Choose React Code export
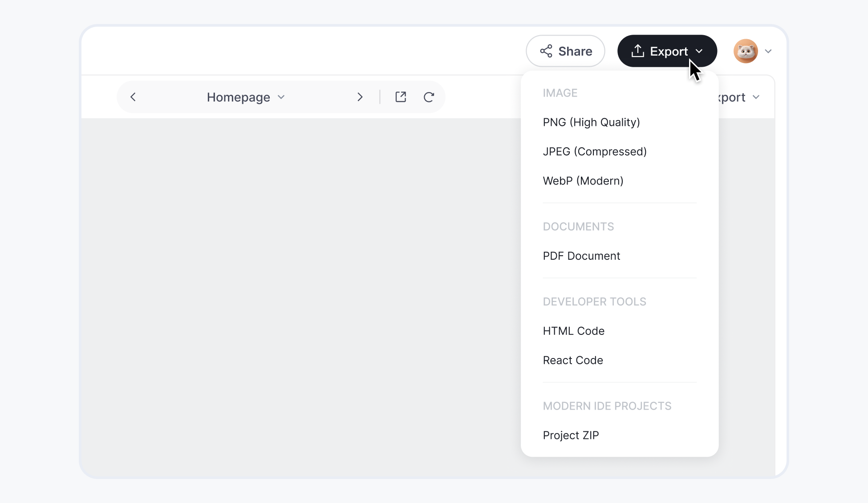The image size is (868, 503). pos(572,360)
